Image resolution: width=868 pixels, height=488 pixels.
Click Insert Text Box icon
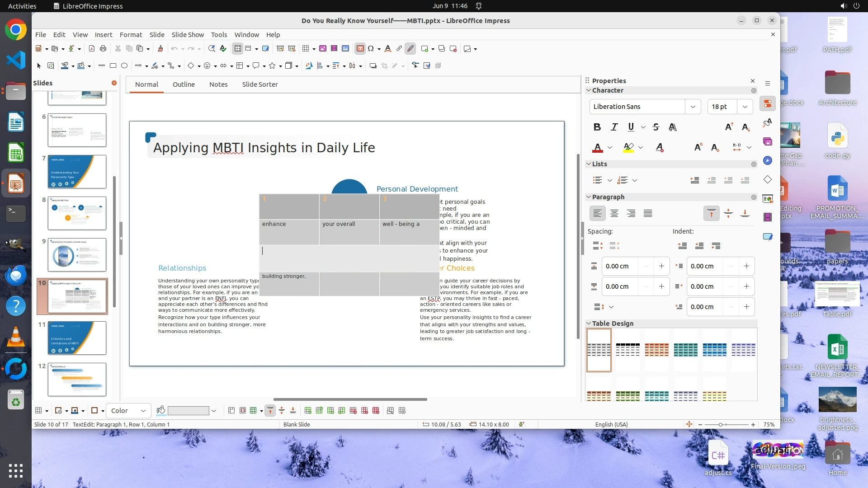(x=360, y=49)
